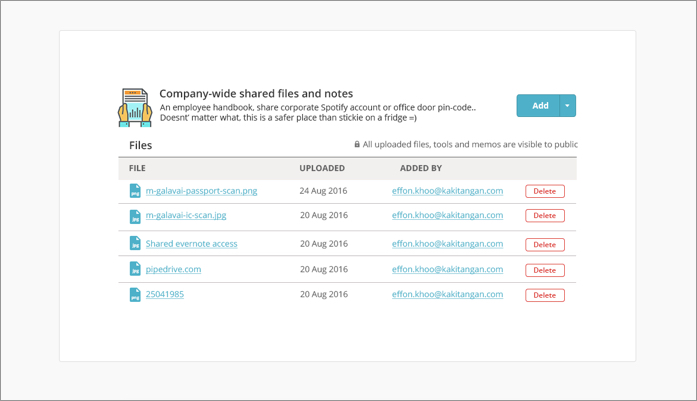
Task: Open the Shared evernote access link
Action: [192, 244]
